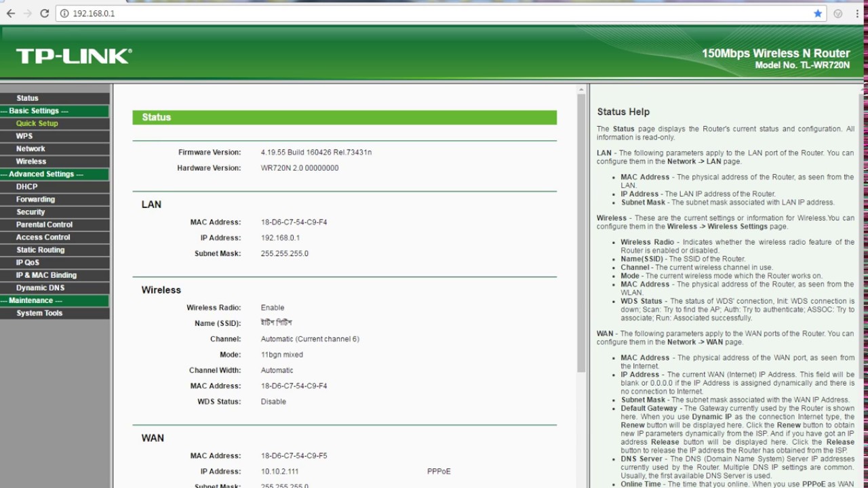
Task: Click the channel value Automatic (Current channel 6)
Action: pos(310,339)
